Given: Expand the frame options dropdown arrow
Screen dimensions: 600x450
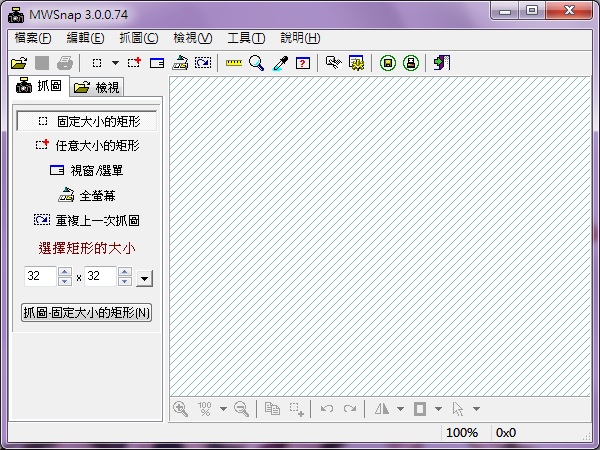Looking at the screenshot, I should 439,409.
